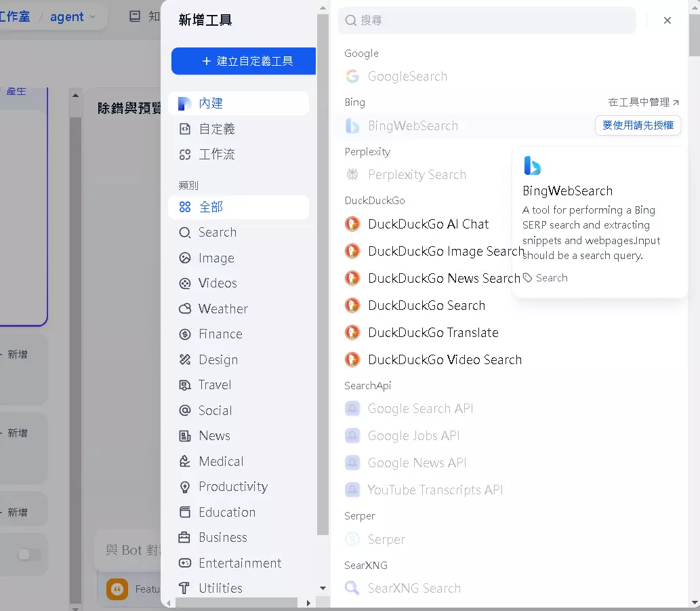Image resolution: width=700 pixels, height=611 pixels.
Task: Click the authorize-first button for BingWebSearch
Action: (638, 125)
